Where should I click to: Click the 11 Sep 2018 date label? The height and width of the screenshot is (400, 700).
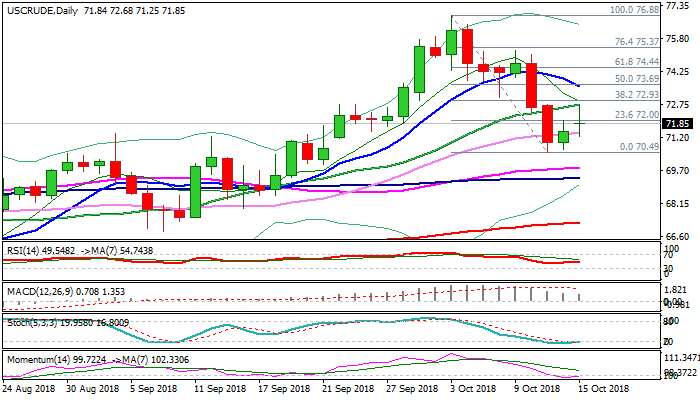[x=218, y=389]
